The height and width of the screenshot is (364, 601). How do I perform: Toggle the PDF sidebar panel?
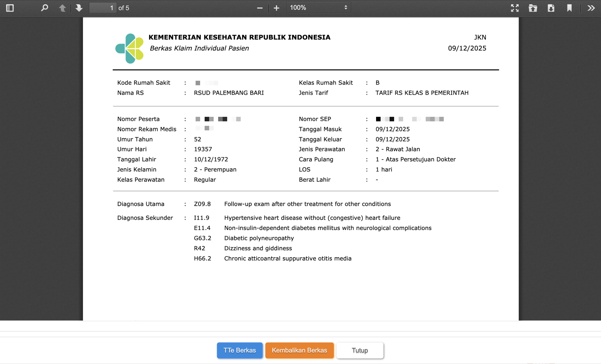(10, 8)
